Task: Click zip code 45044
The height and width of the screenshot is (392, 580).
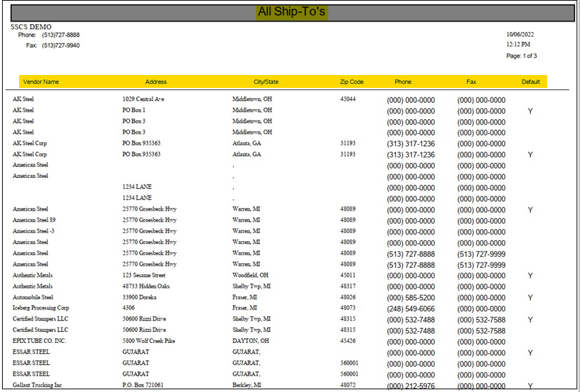Action: coord(348,99)
